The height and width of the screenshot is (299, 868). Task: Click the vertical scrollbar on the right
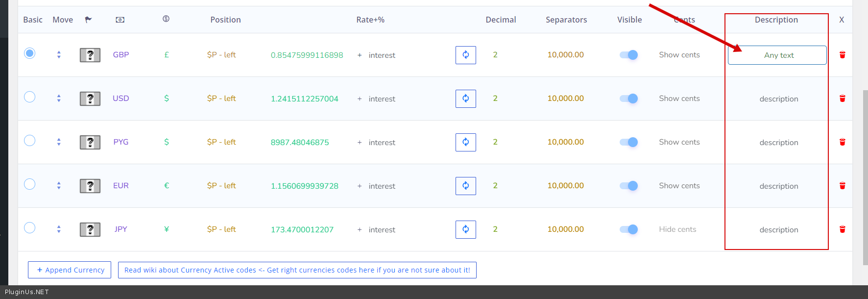865,176
